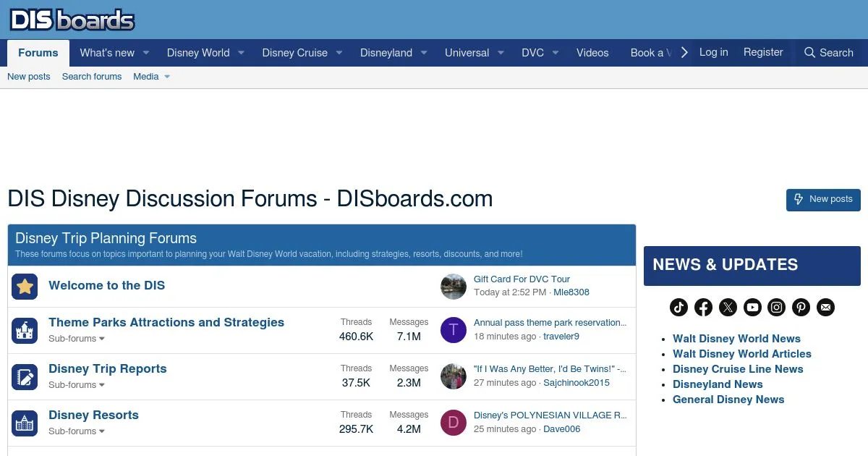Open the Welcome to the DIS forum

pos(106,285)
